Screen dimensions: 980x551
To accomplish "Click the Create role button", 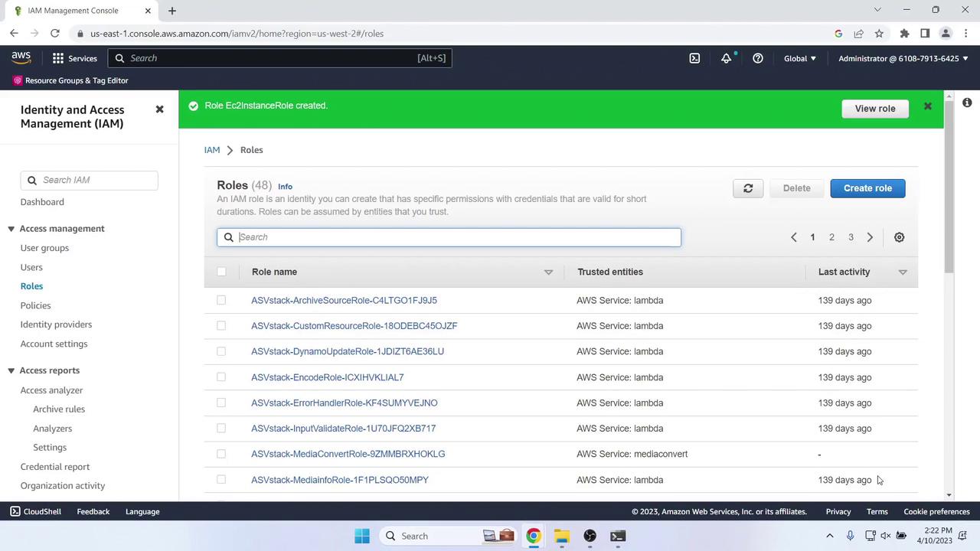I will point(867,188).
